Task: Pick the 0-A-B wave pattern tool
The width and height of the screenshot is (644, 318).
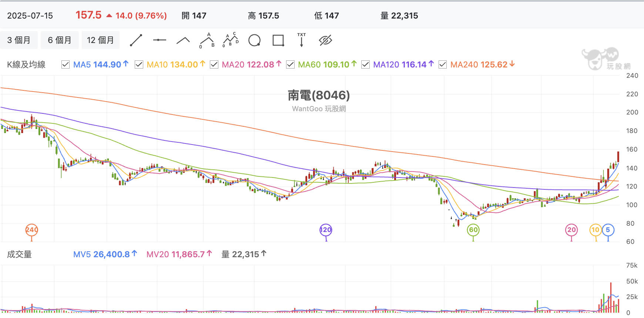Action: [x=207, y=40]
